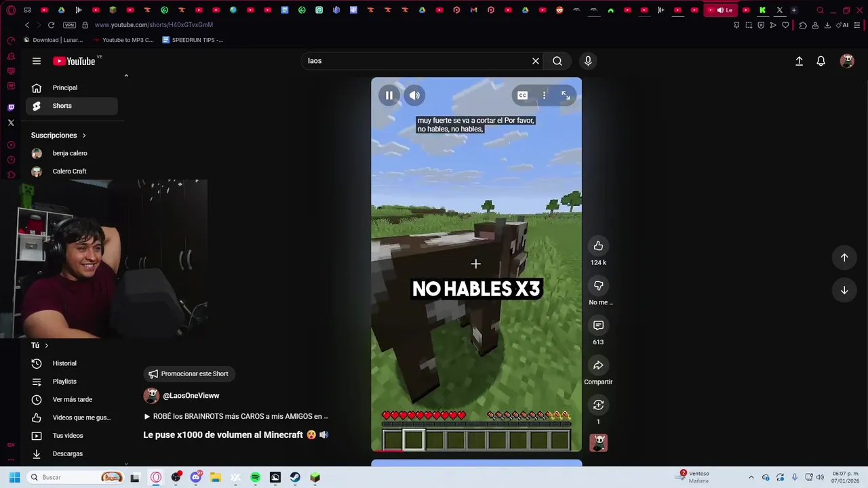
Task: Open Playlists in the sidebar
Action: click(x=71, y=382)
